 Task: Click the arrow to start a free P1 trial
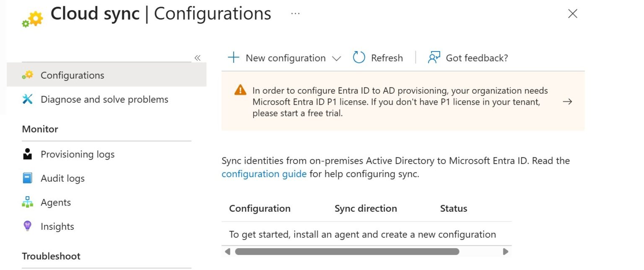pyautogui.click(x=567, y=101)
